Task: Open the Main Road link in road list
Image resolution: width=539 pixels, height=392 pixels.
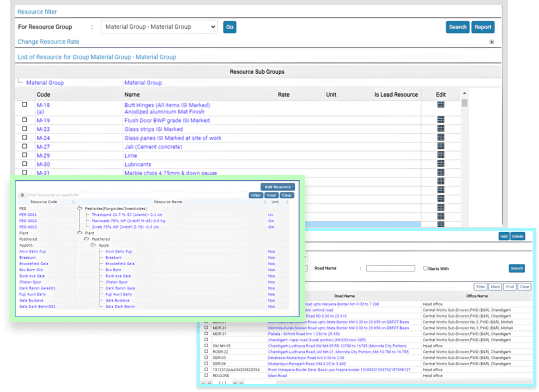Action: (x=277, y=375)
